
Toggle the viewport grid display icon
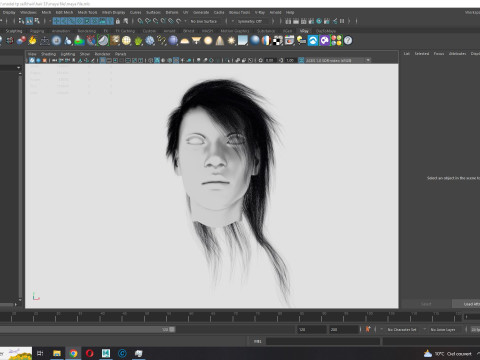(103, 60)
